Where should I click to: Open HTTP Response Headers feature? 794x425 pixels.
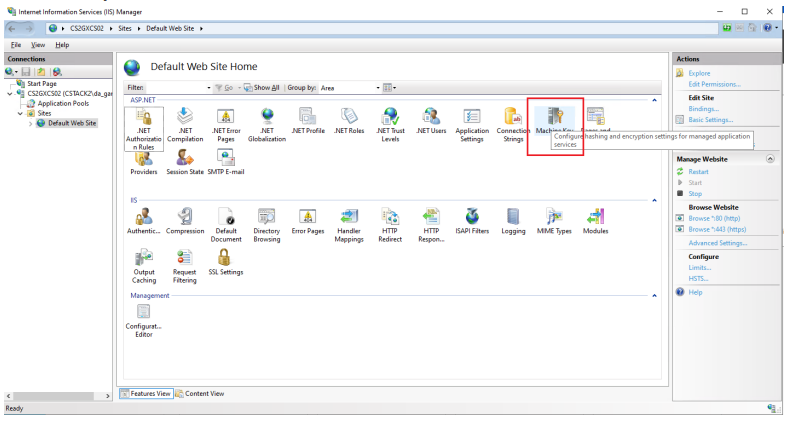pyautogui.click(x=431, y=225)
